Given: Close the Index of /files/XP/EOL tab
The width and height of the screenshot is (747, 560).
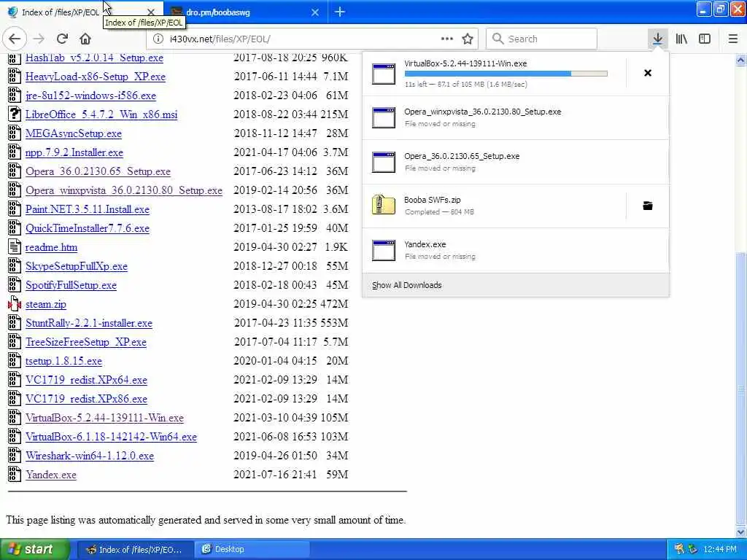Looking at the screenshot, I should [x=150, y=12].
